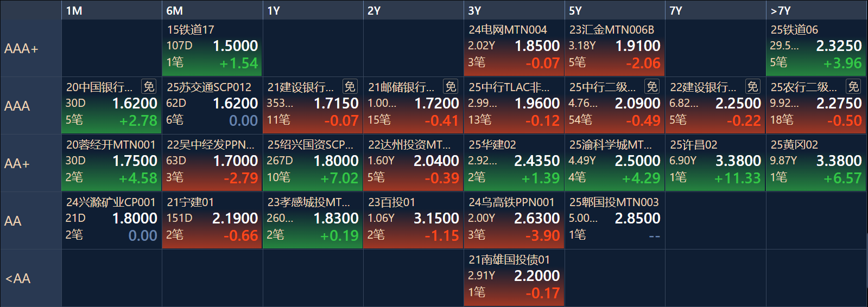Click the 免 badge on 21建设银行 cell
The width and height of the screenshot is (868, 307).
point(350,87)
